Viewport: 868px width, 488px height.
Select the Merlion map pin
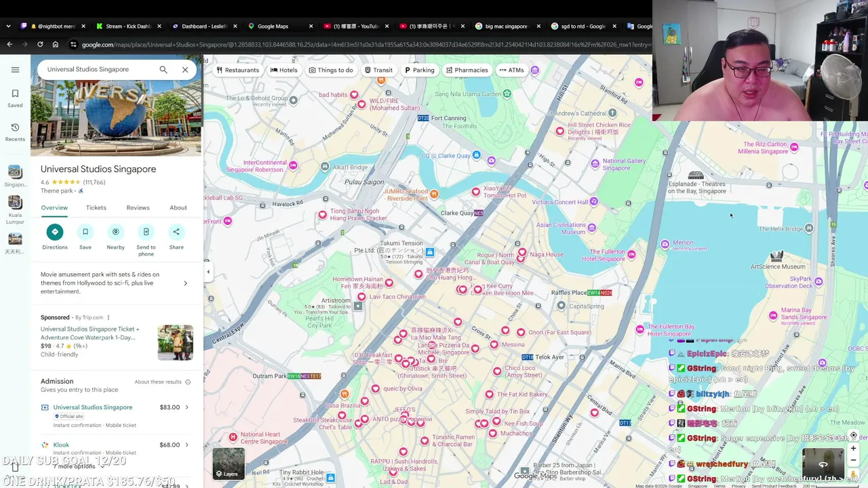click(665, 243)
